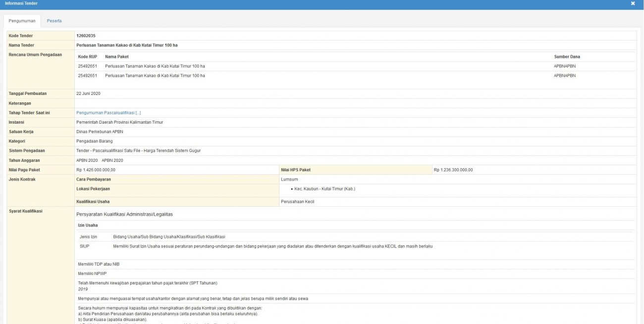This screenshot has width=644, height=324.
Task: Click the Sumber Dana column header
Action: [x=567, y=57]
